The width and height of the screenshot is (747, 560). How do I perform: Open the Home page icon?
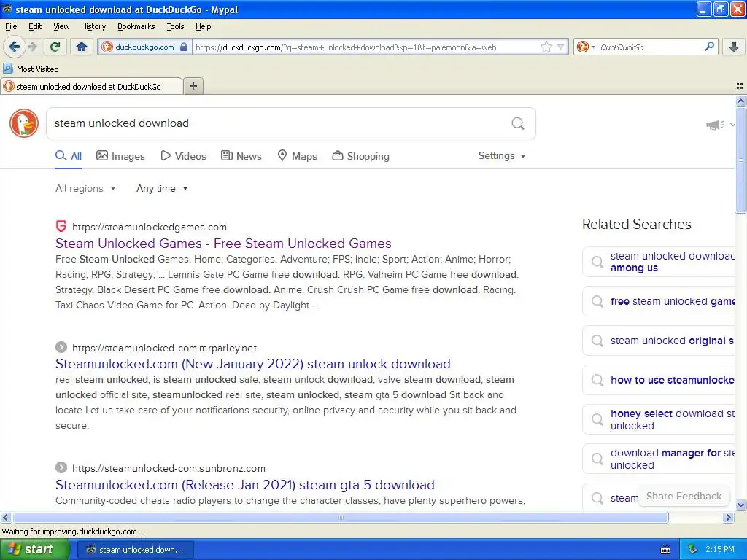pos(82,47)
